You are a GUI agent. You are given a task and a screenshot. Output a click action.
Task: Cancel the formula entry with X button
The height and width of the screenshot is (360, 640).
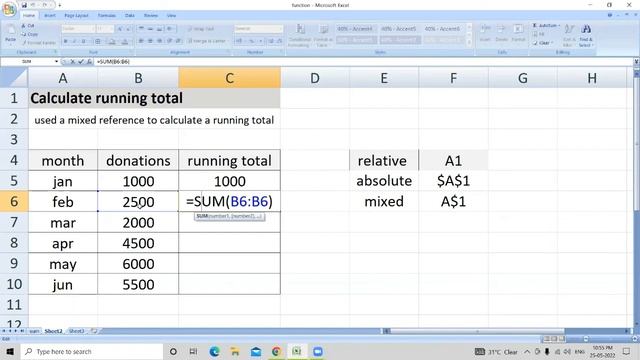(x=73, y=62)
